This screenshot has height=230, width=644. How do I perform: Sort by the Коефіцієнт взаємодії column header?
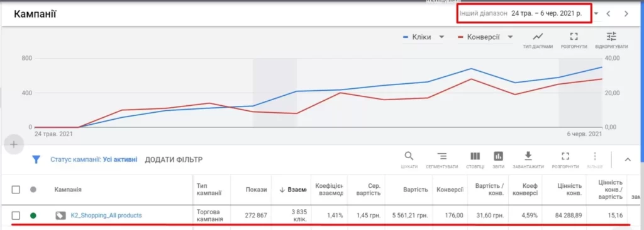click(x=329, y=190)
